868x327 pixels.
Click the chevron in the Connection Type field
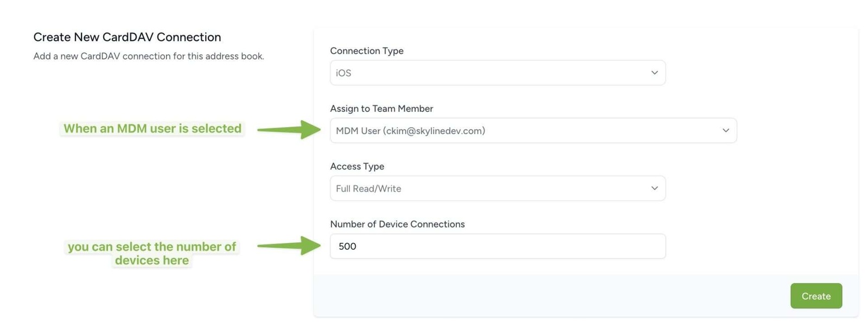coord(654,73)
